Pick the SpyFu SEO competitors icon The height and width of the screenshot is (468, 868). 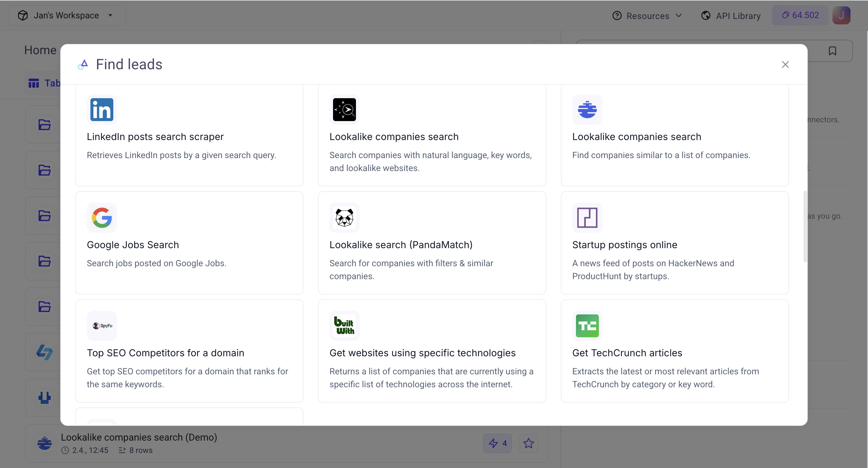tap(102, 326)
